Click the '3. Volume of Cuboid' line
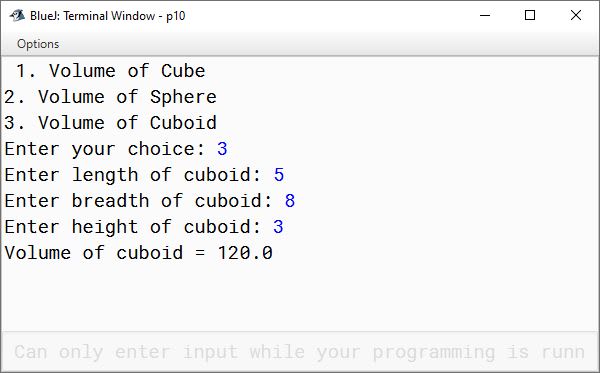 (111, 123)
